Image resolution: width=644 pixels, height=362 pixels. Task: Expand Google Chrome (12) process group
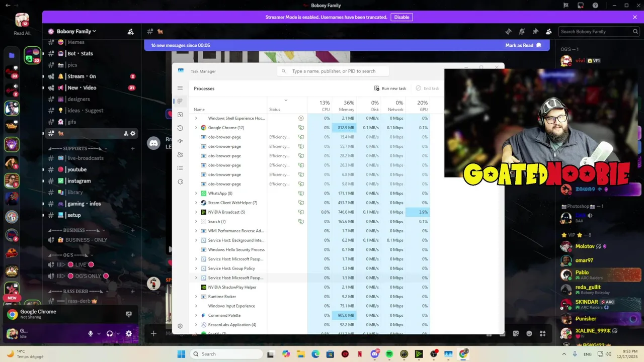pos(196,128)
